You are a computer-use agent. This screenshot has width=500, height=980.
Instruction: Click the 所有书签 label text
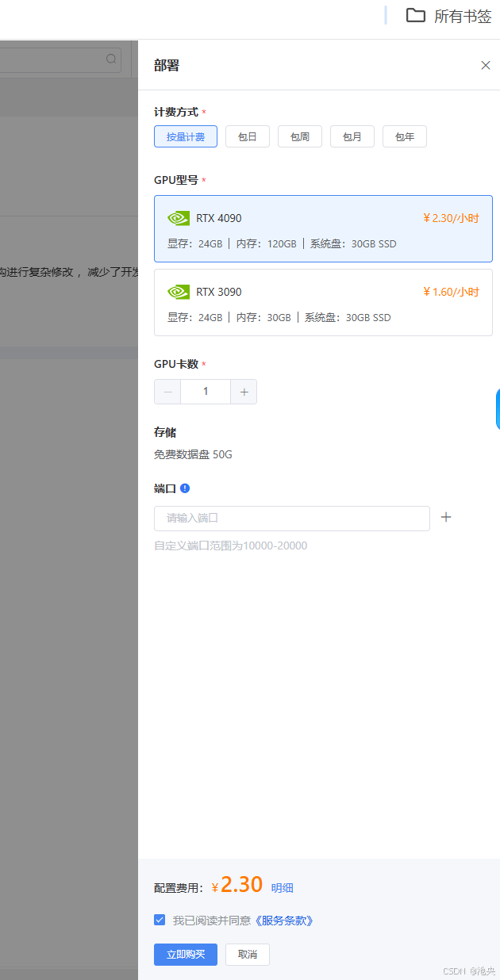(x=463, y=16)
